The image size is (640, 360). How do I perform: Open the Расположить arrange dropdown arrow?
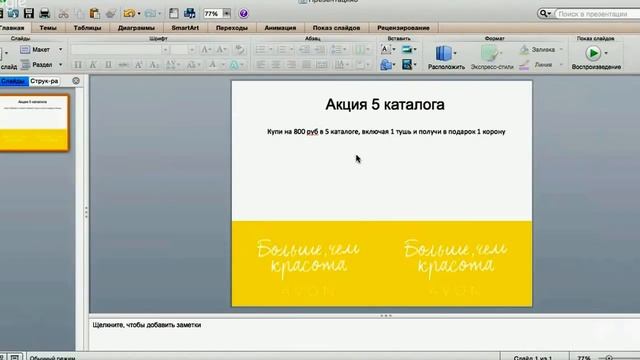[455, 53]
